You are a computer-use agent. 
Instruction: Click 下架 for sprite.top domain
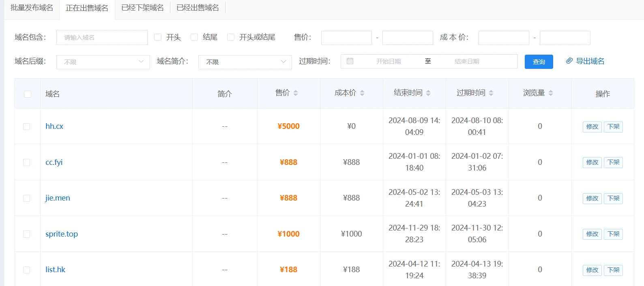tap(613, 234)
